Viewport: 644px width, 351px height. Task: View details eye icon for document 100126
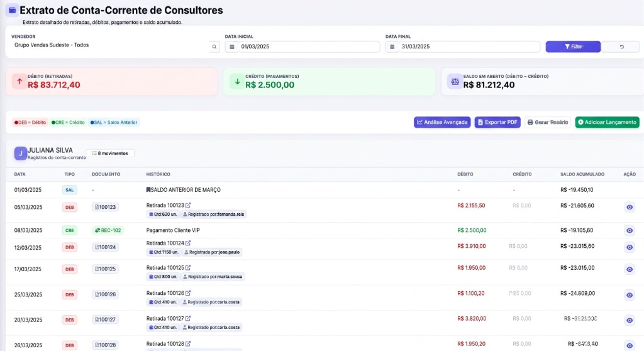[x=629, y=295]
